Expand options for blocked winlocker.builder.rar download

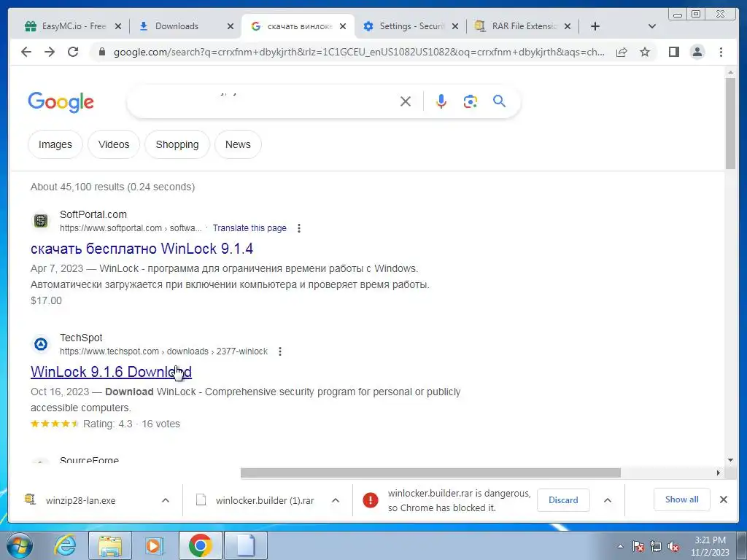coord(608,500)
